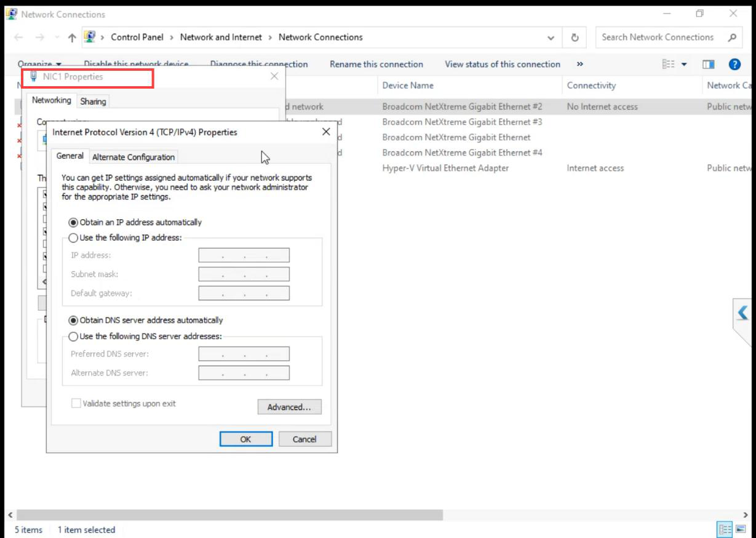Select Obtain an IP address automatically
The image size is (756, 538).
click(73, 222)
